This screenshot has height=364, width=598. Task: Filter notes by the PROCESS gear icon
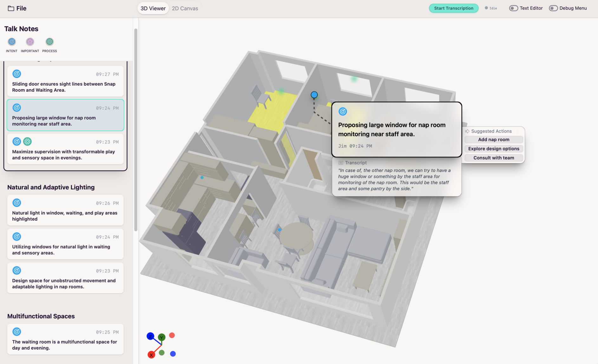(x=49, y=42)
